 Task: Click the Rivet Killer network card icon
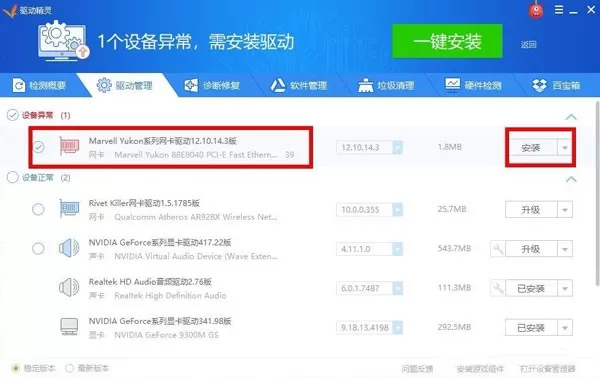pyautogui.click(x=69, y=209)
